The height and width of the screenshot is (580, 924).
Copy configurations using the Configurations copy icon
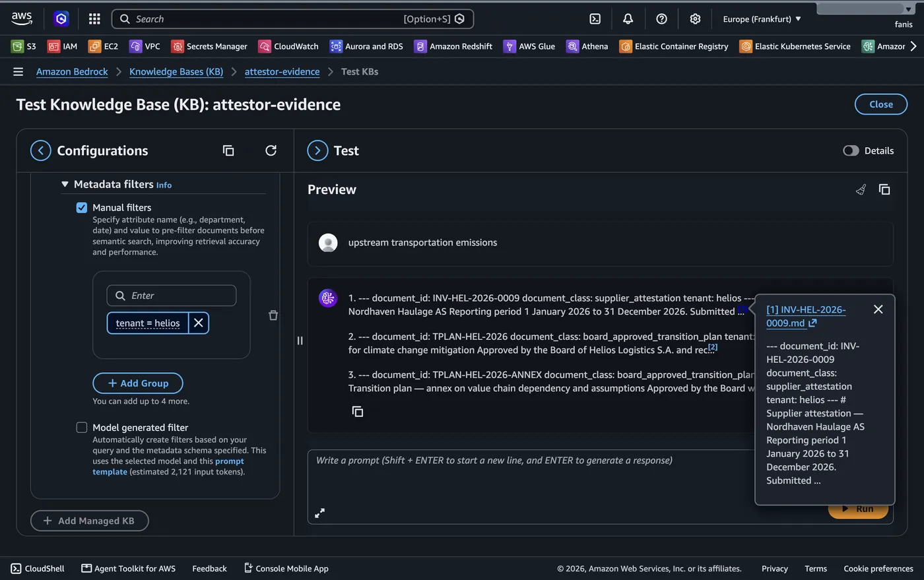pyautogui.click(x=228, y=150)
